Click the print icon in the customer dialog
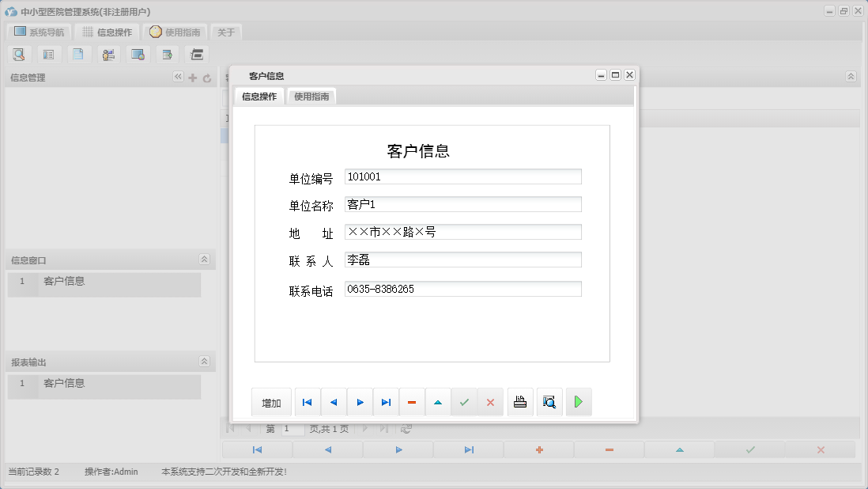Screen dimensions: 868x489 pos(519,402)
